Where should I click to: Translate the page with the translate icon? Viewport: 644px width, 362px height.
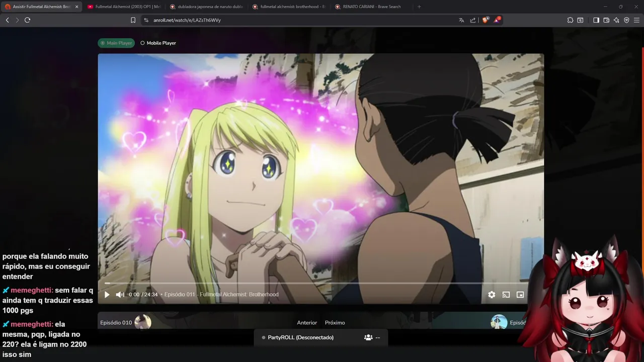[x=461, y=20]
